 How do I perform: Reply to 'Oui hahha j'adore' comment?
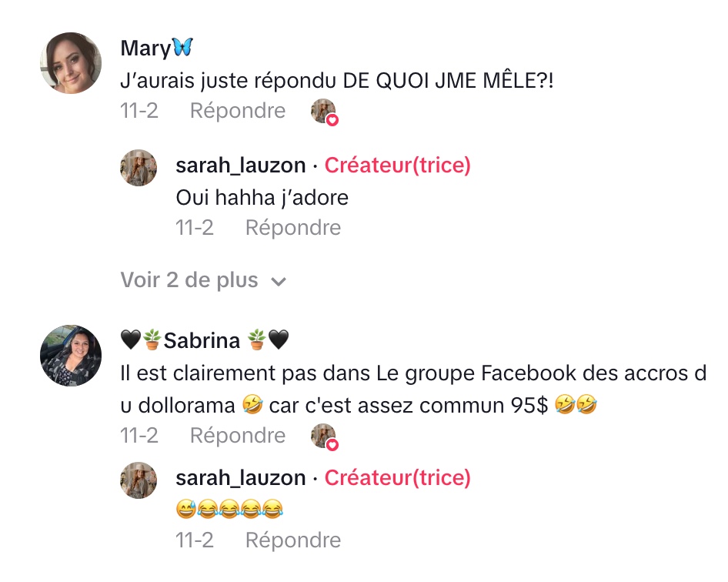click(x=292, y=228)
